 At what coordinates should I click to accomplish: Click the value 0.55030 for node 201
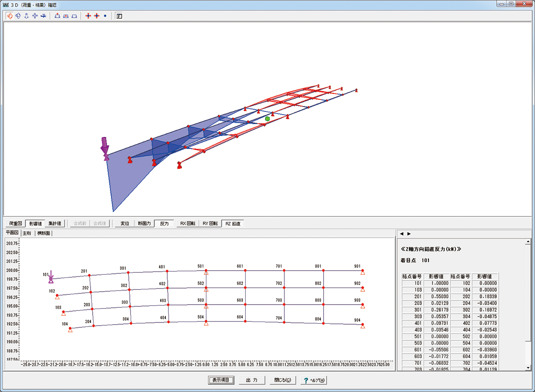point(436,296)
